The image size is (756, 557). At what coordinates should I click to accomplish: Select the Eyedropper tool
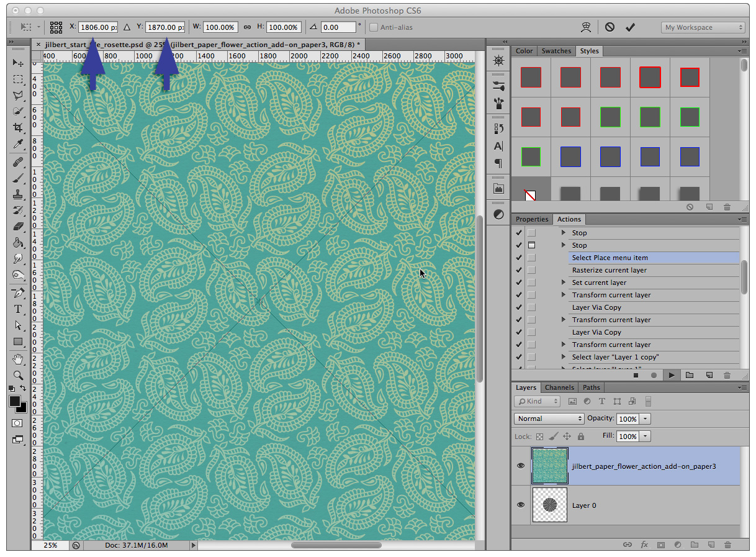point(18,145)
